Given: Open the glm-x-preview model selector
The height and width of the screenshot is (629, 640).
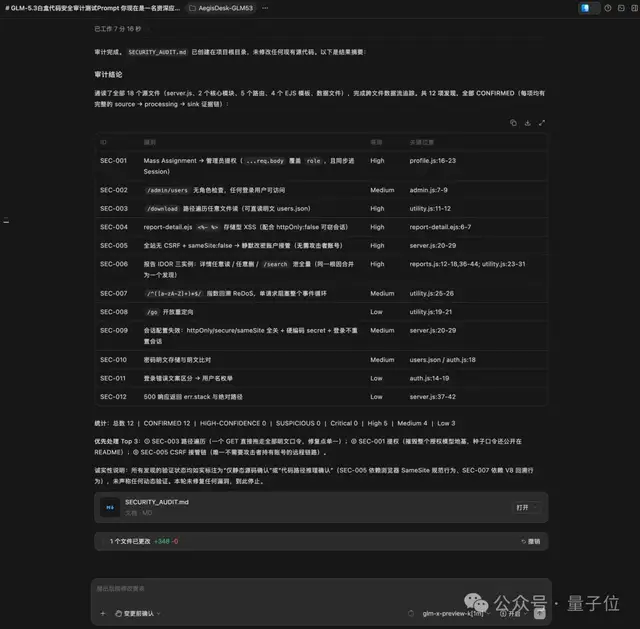Looking at the screenshot, I should click(x=456, y=613).
